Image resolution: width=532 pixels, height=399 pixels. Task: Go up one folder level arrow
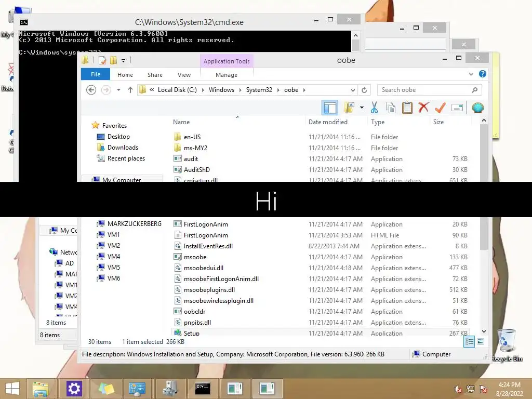[130, 90]
